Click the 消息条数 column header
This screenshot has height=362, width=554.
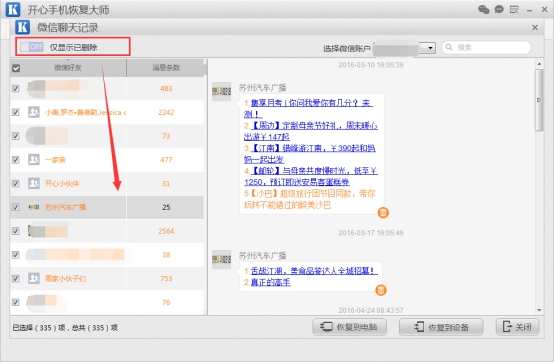(166, 67)
